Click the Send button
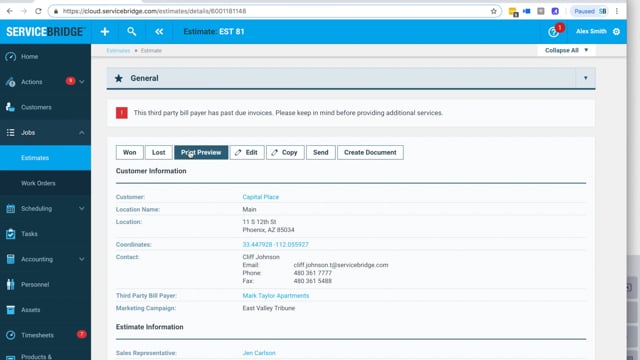The height and width of the screenshot is (360, 640). coord(320,152)
